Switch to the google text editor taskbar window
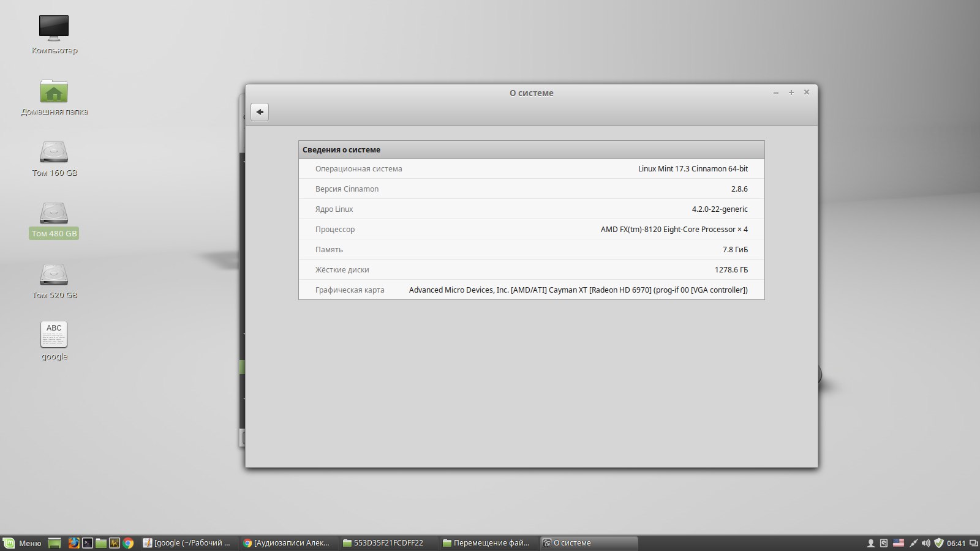The height and width of the screenshot is (551, 980). point(187,543)
